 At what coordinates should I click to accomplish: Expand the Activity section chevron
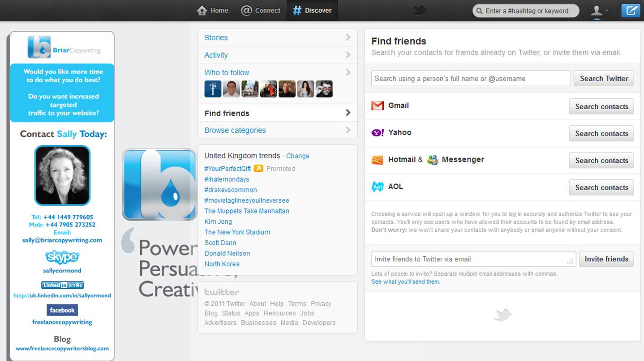[348, 55]
